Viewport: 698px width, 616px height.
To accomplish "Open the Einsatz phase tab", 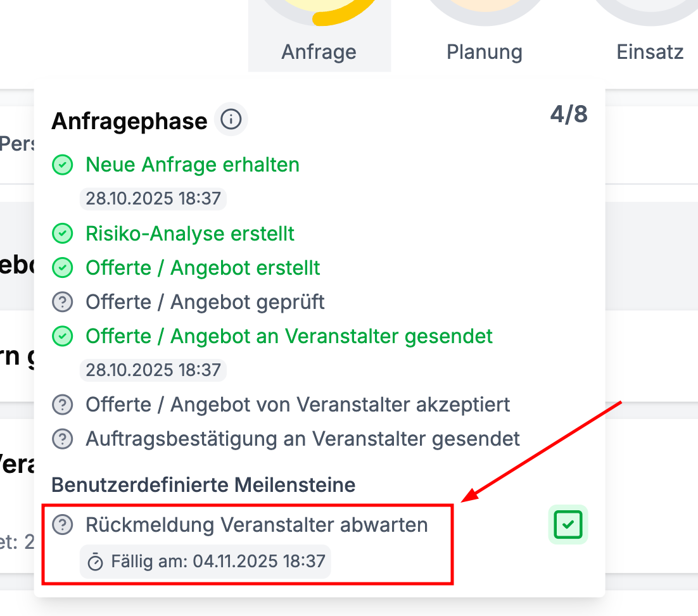I will 650,51.
